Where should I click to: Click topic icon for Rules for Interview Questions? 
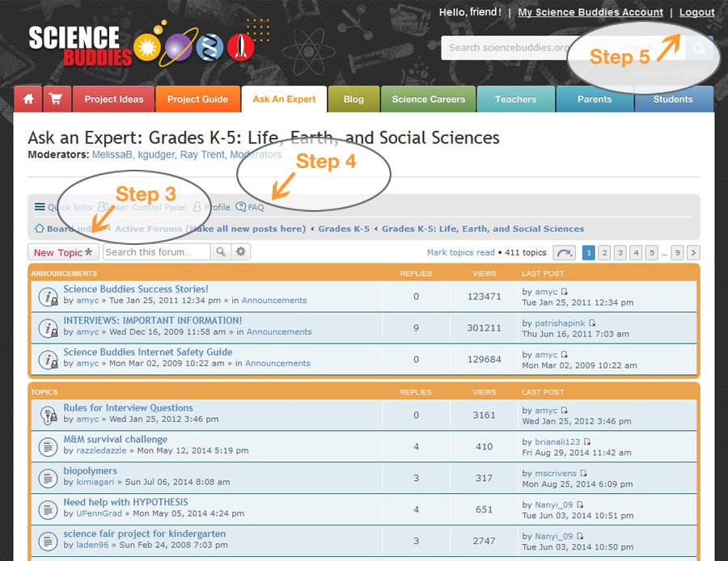click(x=48, y=415)
